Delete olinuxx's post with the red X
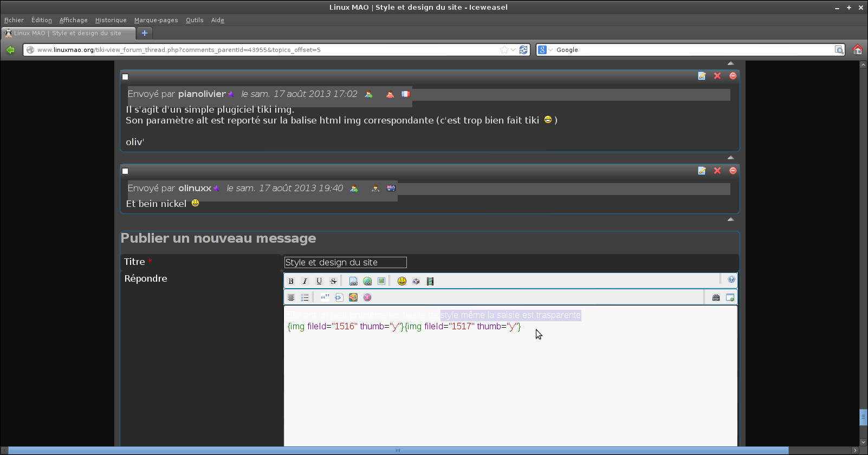 pos(717,171)
